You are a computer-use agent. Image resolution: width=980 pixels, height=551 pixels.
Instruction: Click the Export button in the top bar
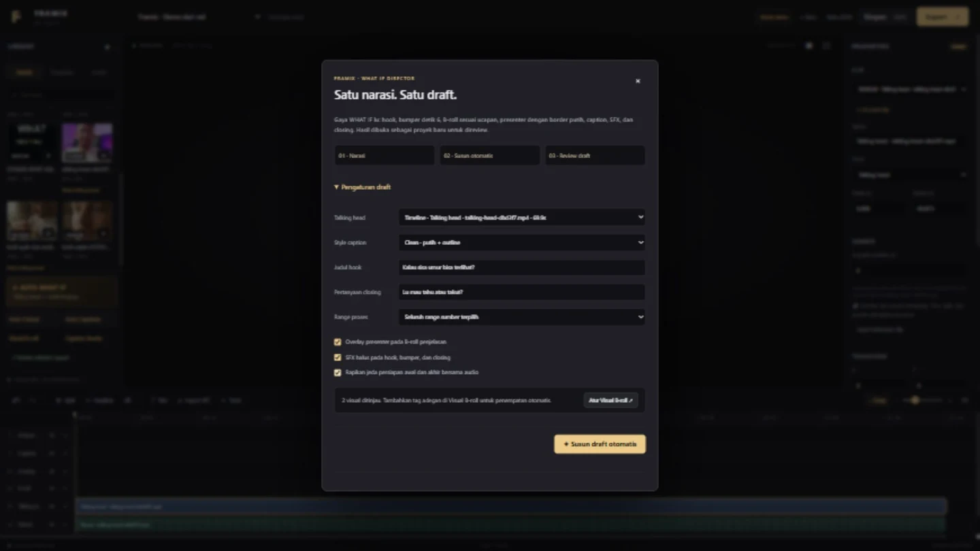pyautogui.click(x=942, y=16)
